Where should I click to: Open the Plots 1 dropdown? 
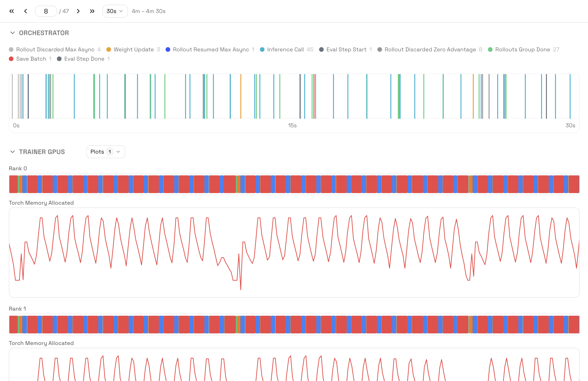coord(106,152)
